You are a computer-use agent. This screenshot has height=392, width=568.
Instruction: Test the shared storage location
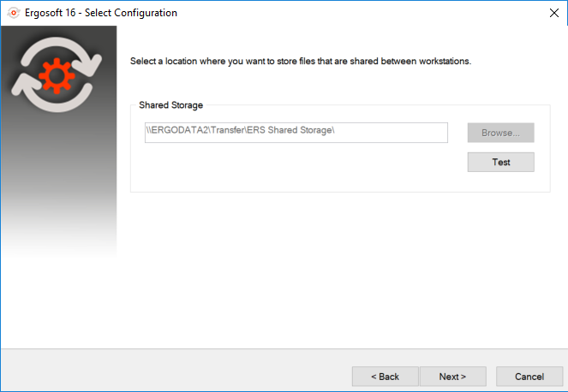point(500,162)
